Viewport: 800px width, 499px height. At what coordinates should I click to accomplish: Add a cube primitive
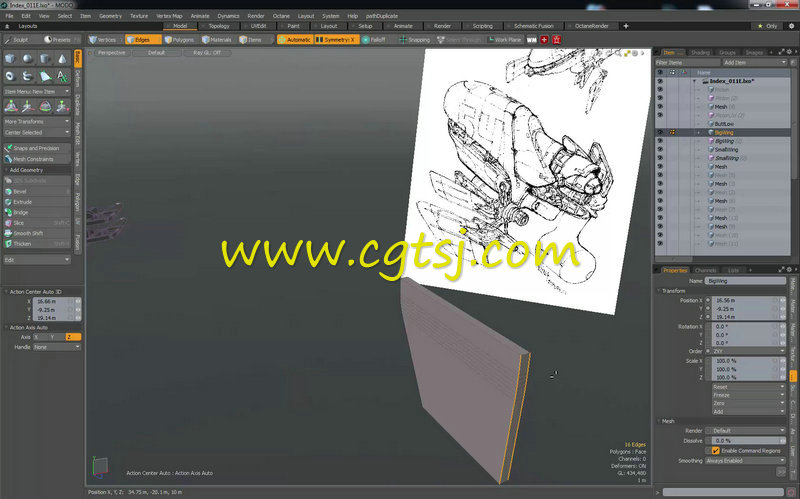pos(10,59)
